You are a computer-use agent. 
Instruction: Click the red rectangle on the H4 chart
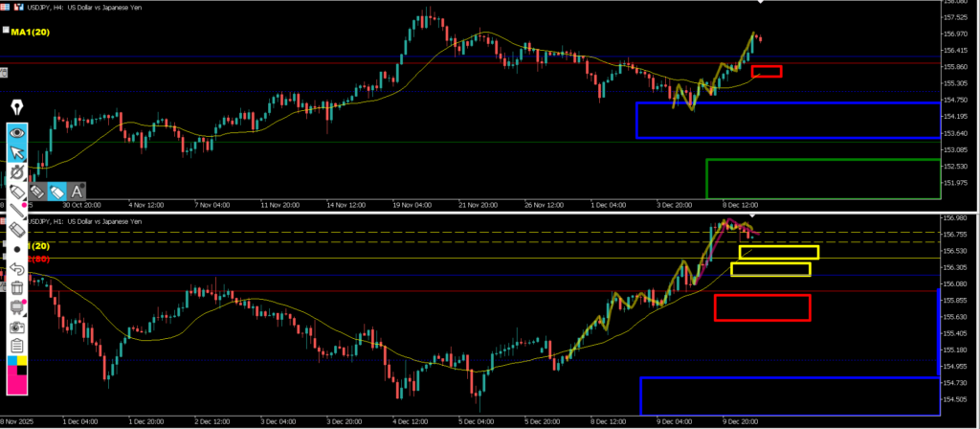pyautogui.click(x=767, y=71)
